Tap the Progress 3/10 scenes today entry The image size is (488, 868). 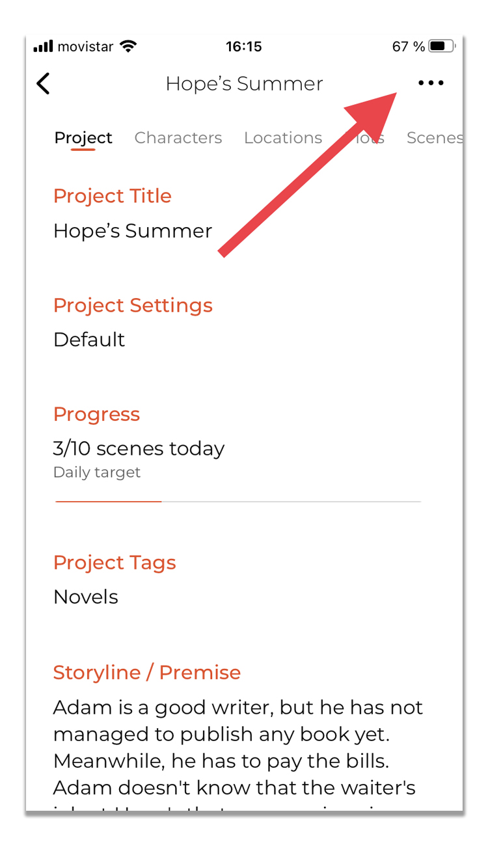click(x=139, y=448)
